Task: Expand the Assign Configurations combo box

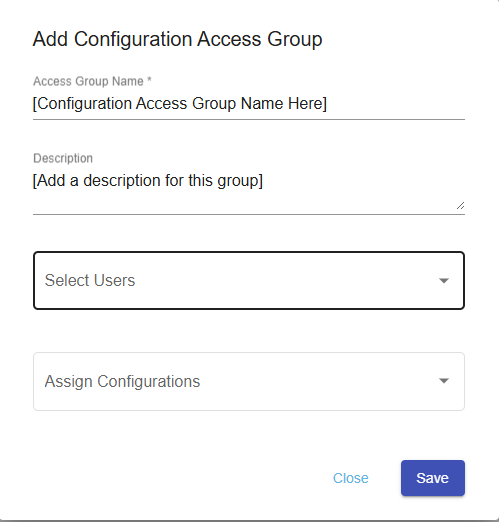Action: pyautogui.click(x=249, y=381)
